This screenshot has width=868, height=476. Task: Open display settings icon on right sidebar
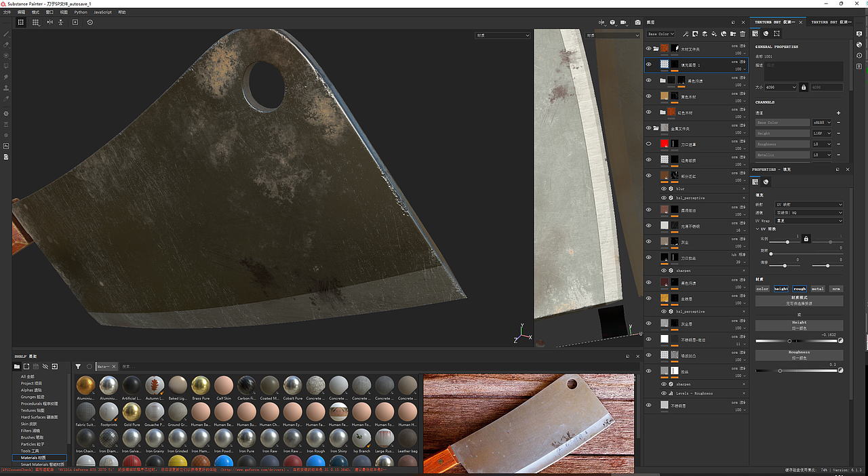tap(859, 34)
